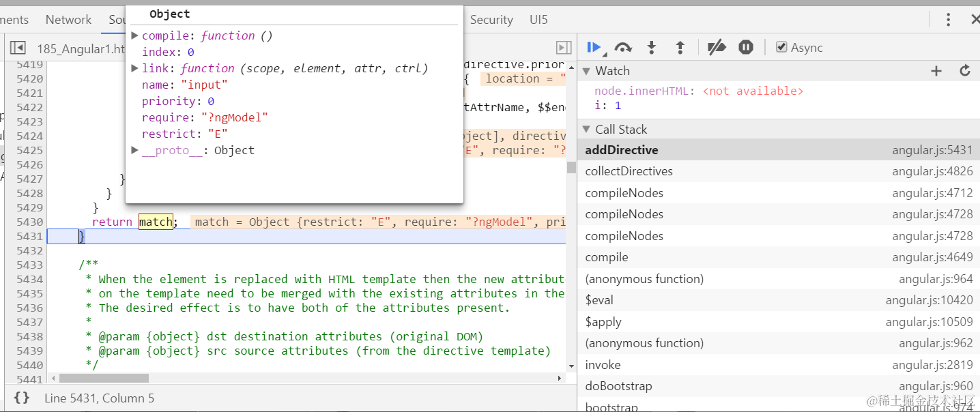Enable or disable Async checkbox
The width and height of the screenshot is (980, 412).
coord(782,47)
